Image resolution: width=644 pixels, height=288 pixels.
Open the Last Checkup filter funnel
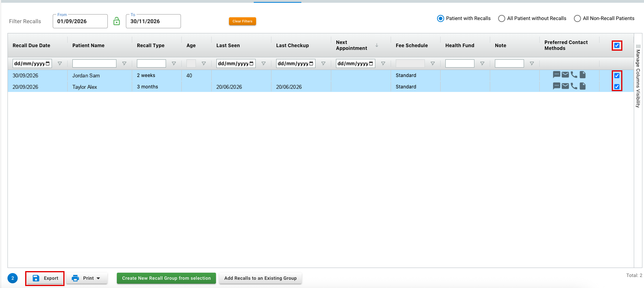(323, 63)
